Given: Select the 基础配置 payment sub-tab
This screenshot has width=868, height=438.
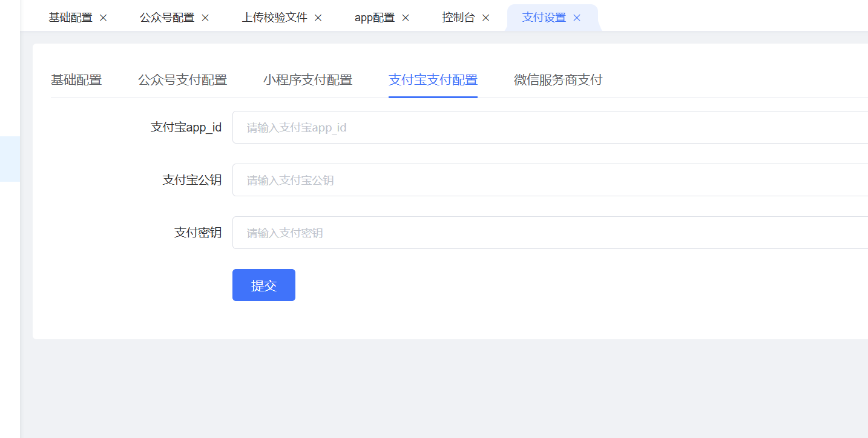Looking at the screenshot, I should (x=76, y=80).
